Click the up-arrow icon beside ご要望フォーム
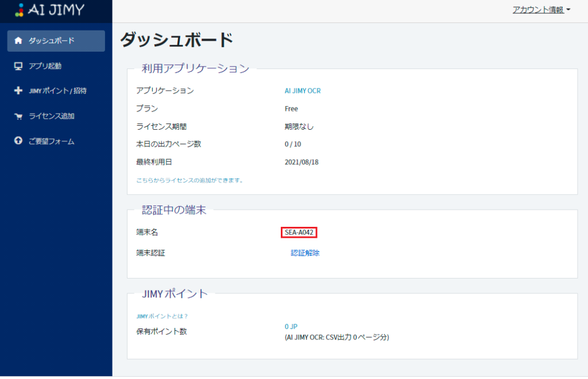Image resolution: width=588 pixels, height=379 pixels. coord(18,141)
